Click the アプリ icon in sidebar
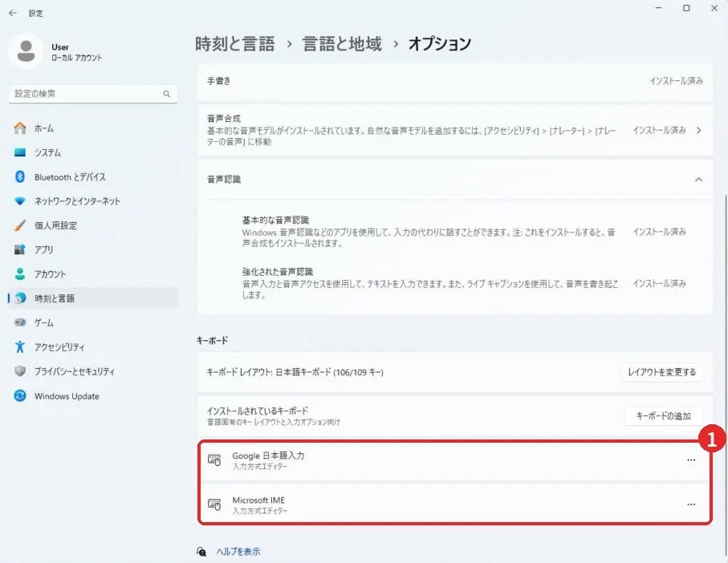The height and width of the screenshot is (563, 728). [x=20, y=249]
